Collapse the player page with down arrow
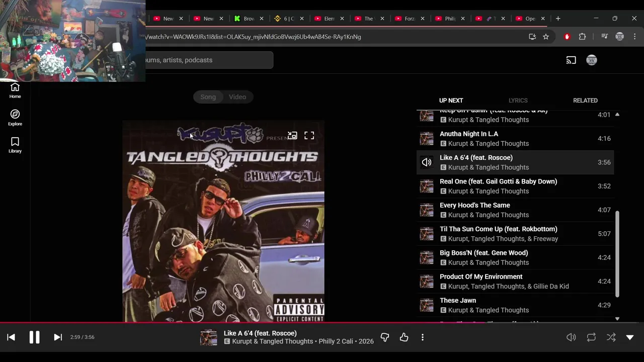The height and width of the screenshot is (362, 644). 630,337
